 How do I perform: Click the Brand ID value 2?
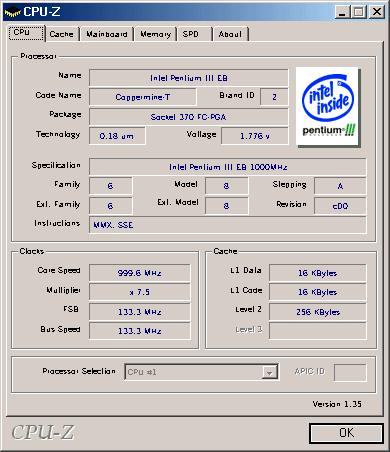point(274,97)
